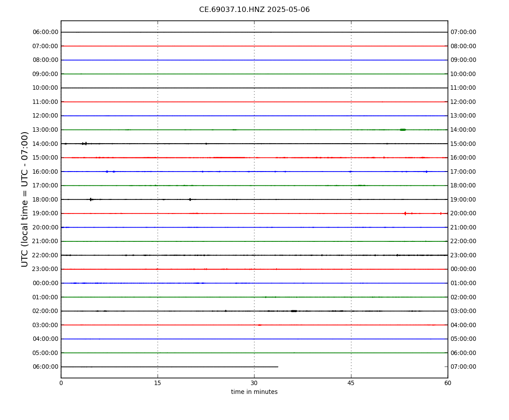Select left-axis UTC label 00:00:00
Image resolution: width=509 pixels, height=420 pixels.
point(46,283)
